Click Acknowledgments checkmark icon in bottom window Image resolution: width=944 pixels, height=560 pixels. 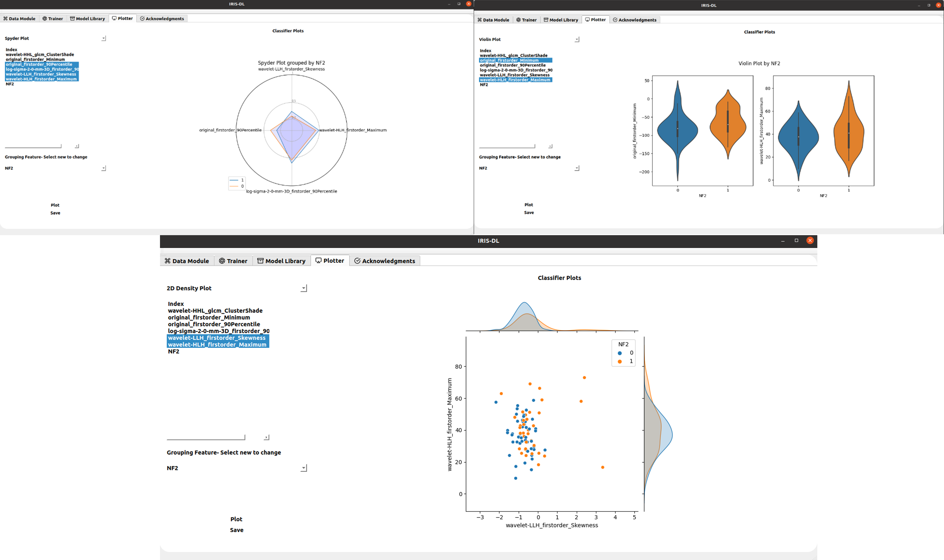coord(357,261)
